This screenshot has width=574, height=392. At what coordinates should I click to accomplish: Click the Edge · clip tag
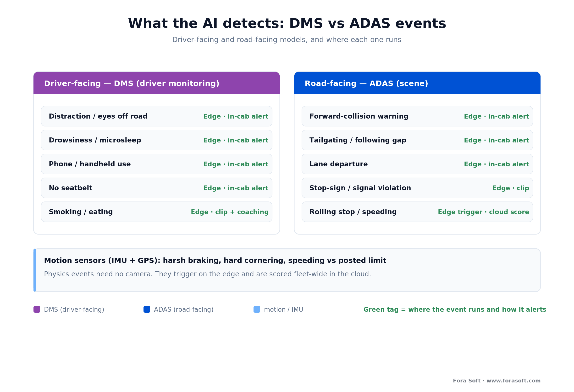(511, 188)
